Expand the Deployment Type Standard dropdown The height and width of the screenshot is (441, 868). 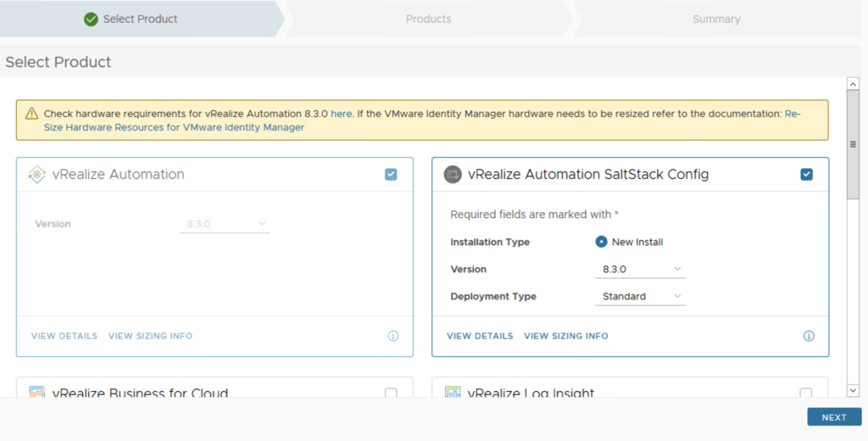click(641, 296)
